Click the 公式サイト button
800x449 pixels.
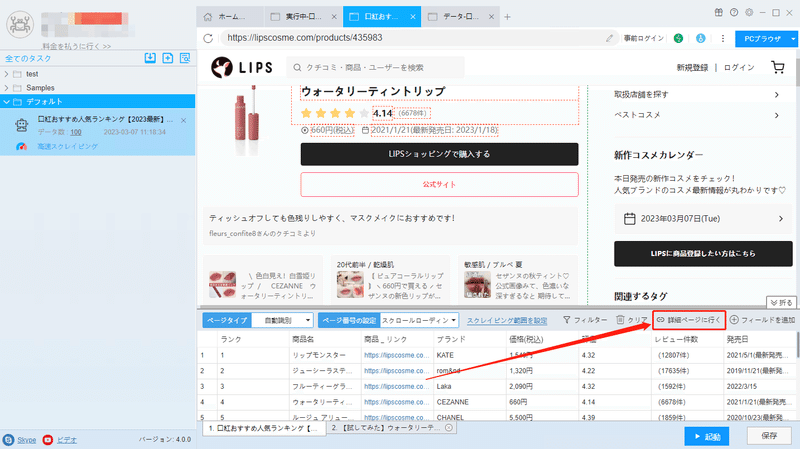tap(439, 184)
